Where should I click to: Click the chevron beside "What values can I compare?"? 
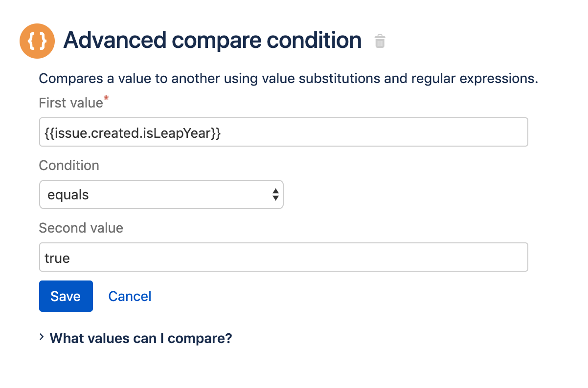42,337
